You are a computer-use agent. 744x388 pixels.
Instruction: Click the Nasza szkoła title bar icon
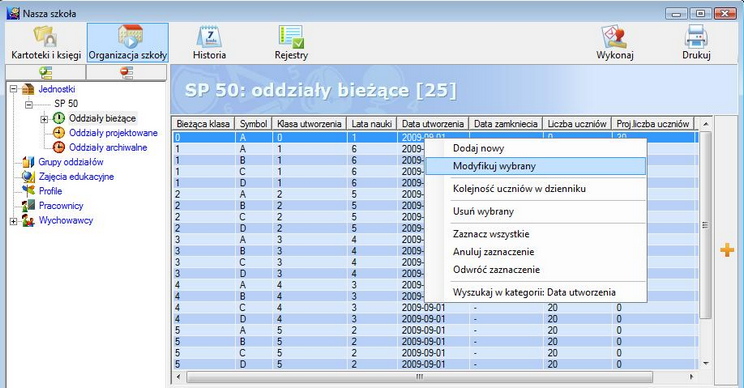[x=13, y=13]
